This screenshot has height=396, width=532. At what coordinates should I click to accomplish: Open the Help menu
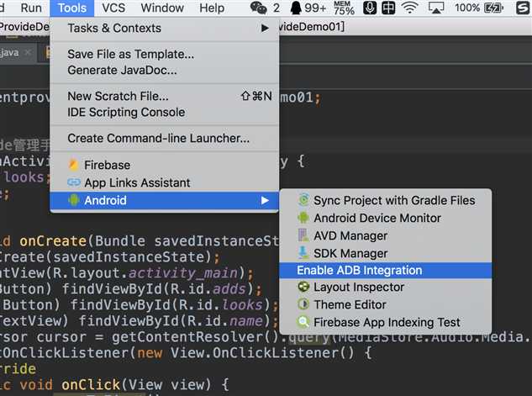pyautogui.click(x=212, y=8)
